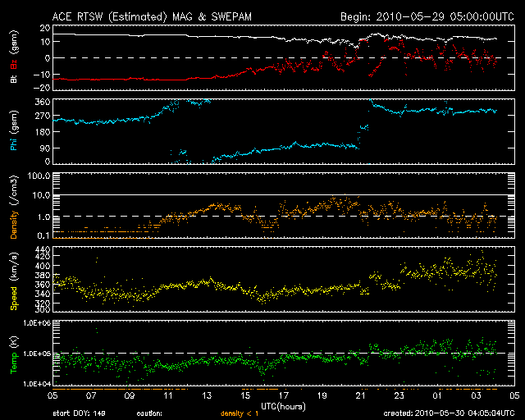The width and height of the screenshot is (525, 420).
Task: Click the 01 hour tick on the time axis
Action: tap(438, 395)
